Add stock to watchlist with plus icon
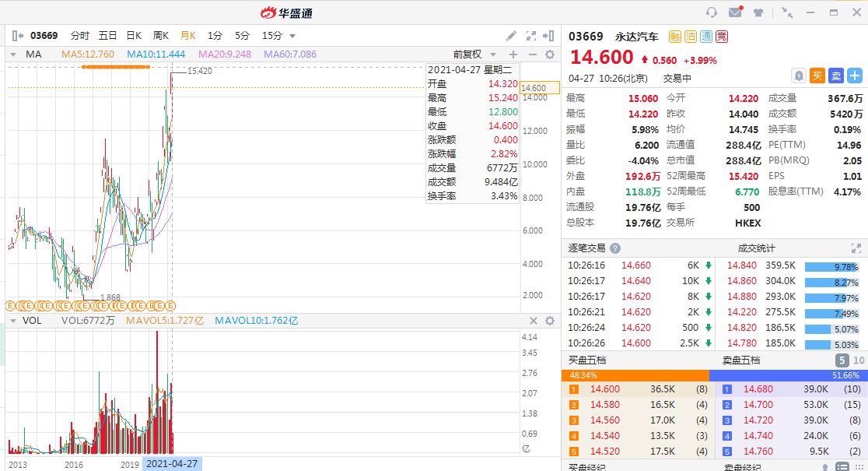This screenshot has height=471, width=868. (x=855, y=76)
